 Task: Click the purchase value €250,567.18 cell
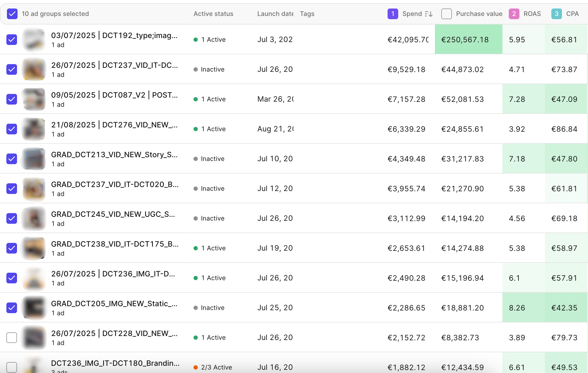[x=469, y=39]
